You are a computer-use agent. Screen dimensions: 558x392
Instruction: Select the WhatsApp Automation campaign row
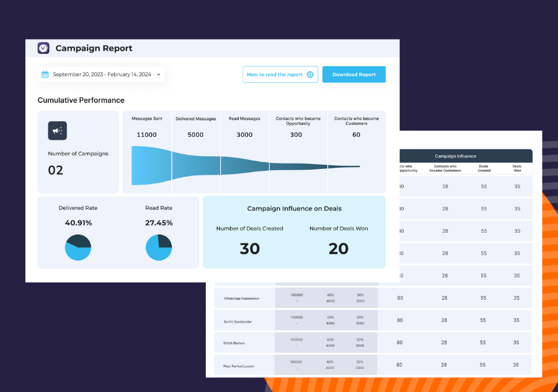[x=241, y=298]
